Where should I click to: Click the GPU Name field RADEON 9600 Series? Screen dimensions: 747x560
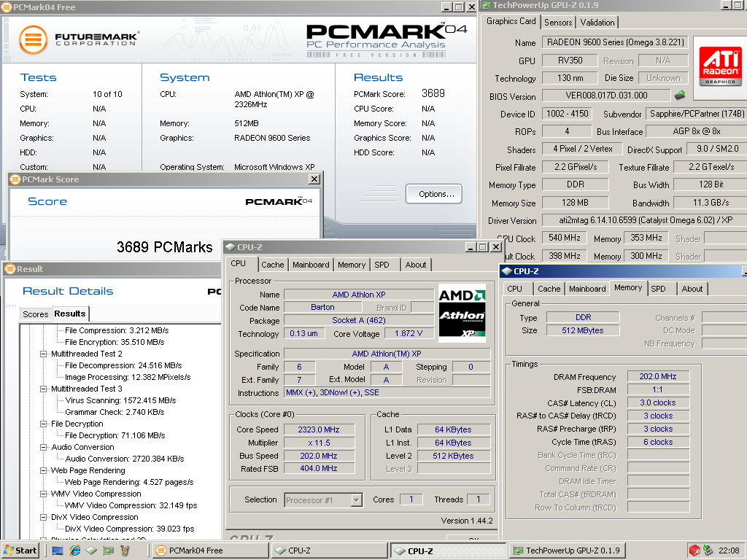pyautogui.click(x=615, y=42)
